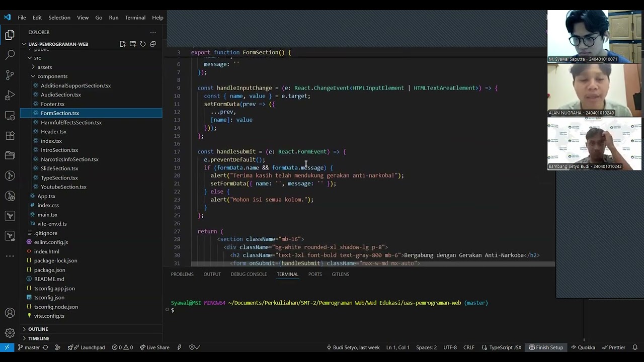644x362 pixels.
Task: Open the Source Control view
Action: pyautogui.click(x=10, y=75)
